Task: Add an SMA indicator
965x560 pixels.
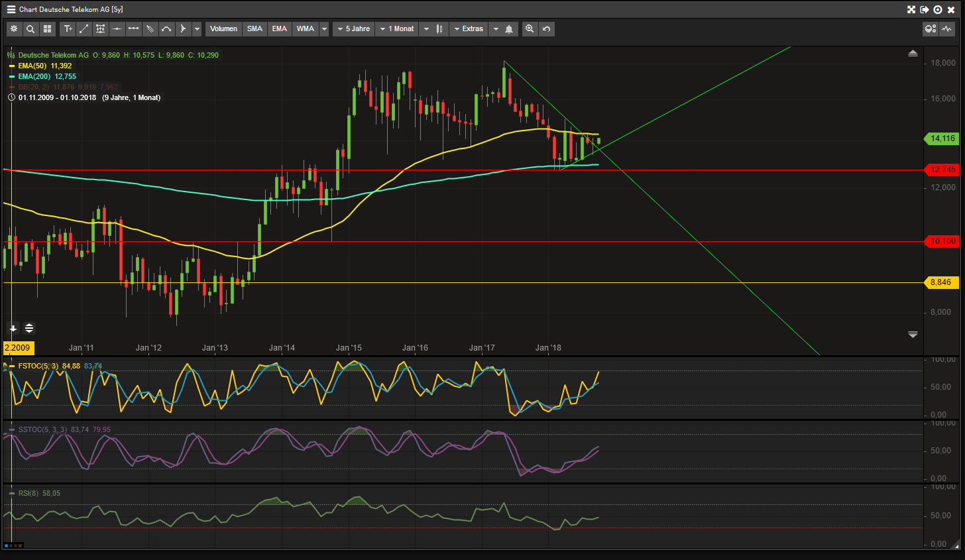Action: point(255,29)
